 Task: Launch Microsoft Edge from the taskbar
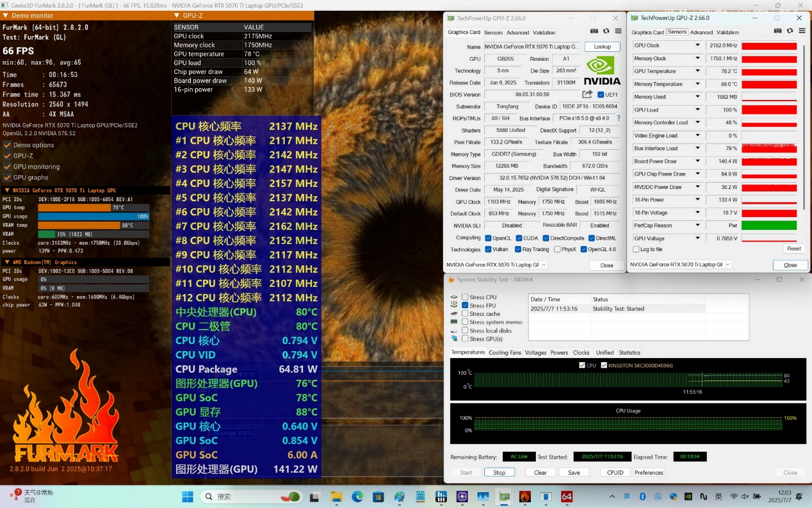coord(357,496)
